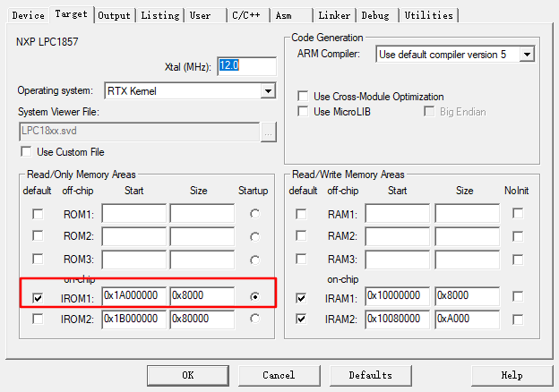This screenshot has height=392, width=559.
Task: Open the Utilities tab
Action: click(x=428, y=15)
